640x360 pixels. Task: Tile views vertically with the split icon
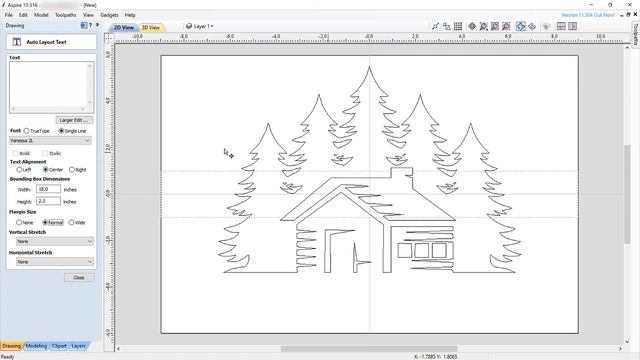point(573,26)
